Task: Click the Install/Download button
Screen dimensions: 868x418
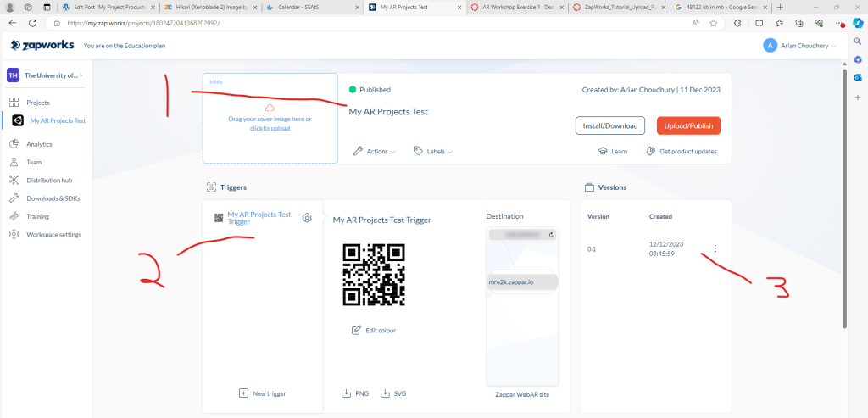Action: [609, 125]
